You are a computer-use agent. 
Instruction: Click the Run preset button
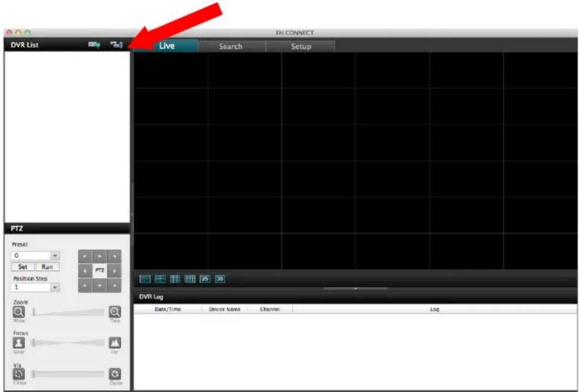47,266
